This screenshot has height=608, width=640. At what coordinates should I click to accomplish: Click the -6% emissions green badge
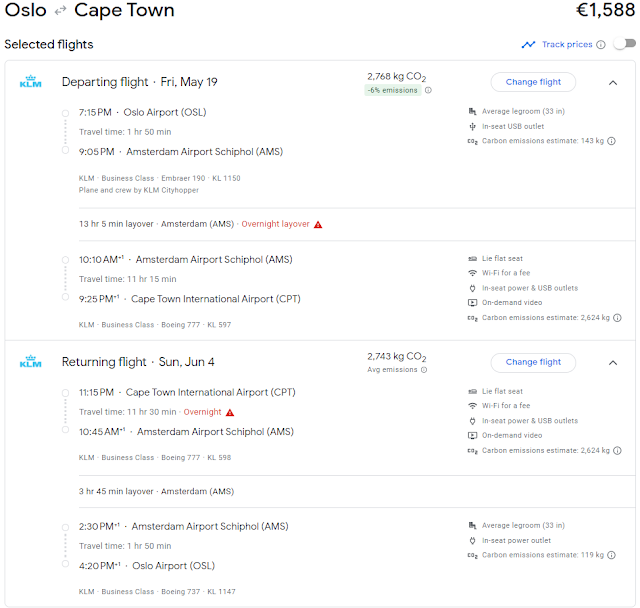tap(392, 90)
